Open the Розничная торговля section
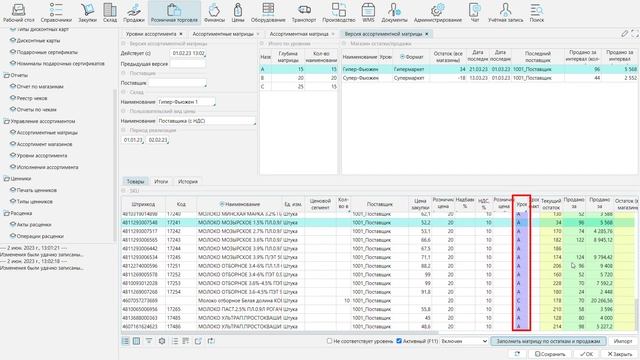The height and width of the screenshot is (360, 640). tap(174, 13)
